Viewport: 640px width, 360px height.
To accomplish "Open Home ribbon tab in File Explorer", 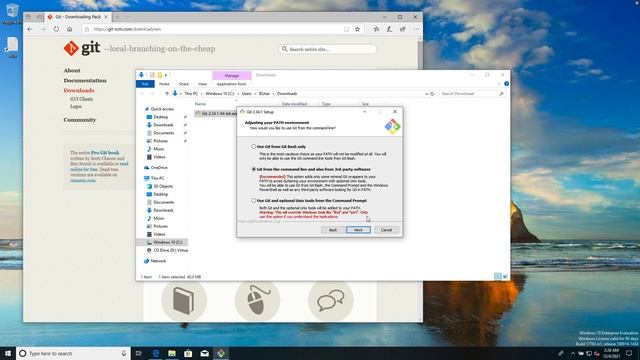I will (x=164, y=84).
